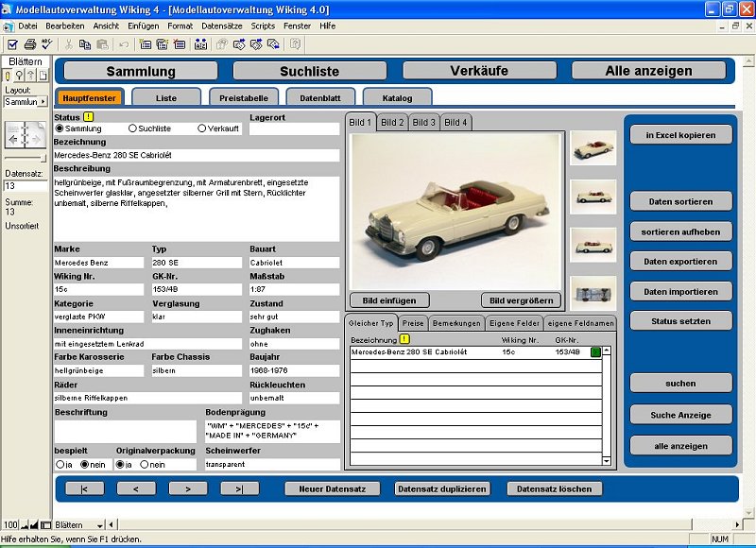Click the print icon in toolbar
The width and height of the screenshot is (756, 548).
click(x=30, y=44)
